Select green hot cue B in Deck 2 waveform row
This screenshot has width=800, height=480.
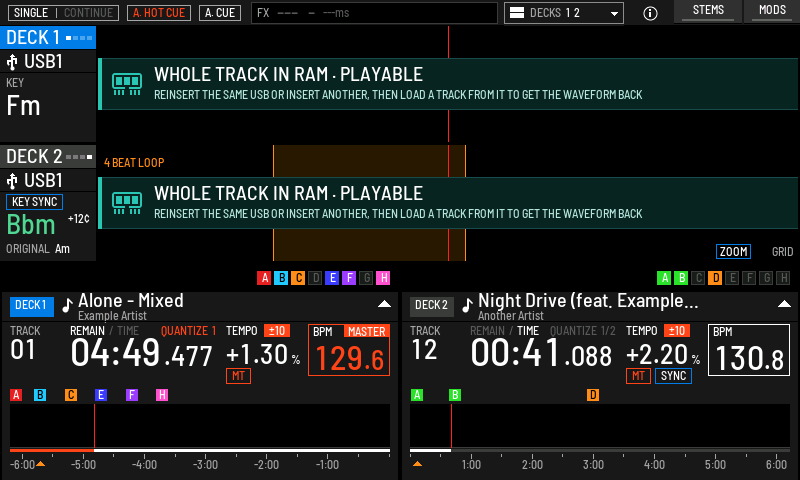(681, 278)
